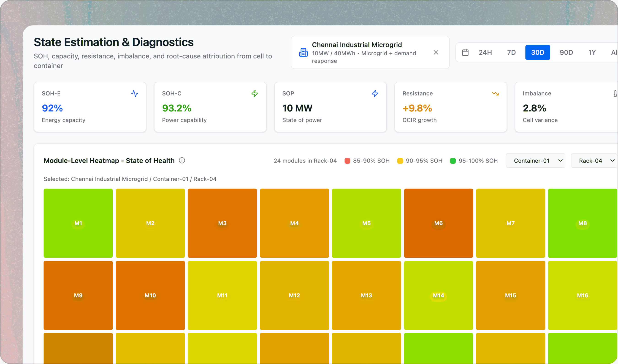Image resolution: width=618 pixels, height=364 pixels.
Task: Open the Container-01 dropdown
Action: (x=535, y=161)
